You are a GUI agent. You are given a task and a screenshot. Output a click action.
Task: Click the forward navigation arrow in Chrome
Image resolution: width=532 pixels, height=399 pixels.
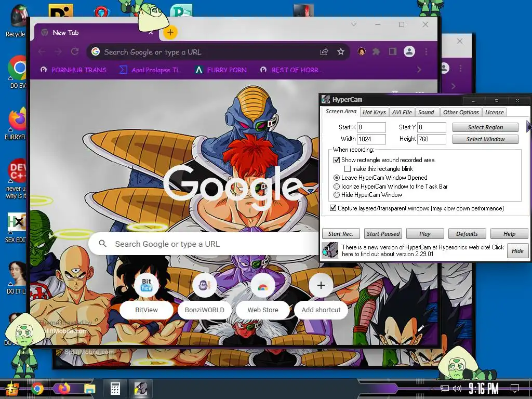point(58,51)
